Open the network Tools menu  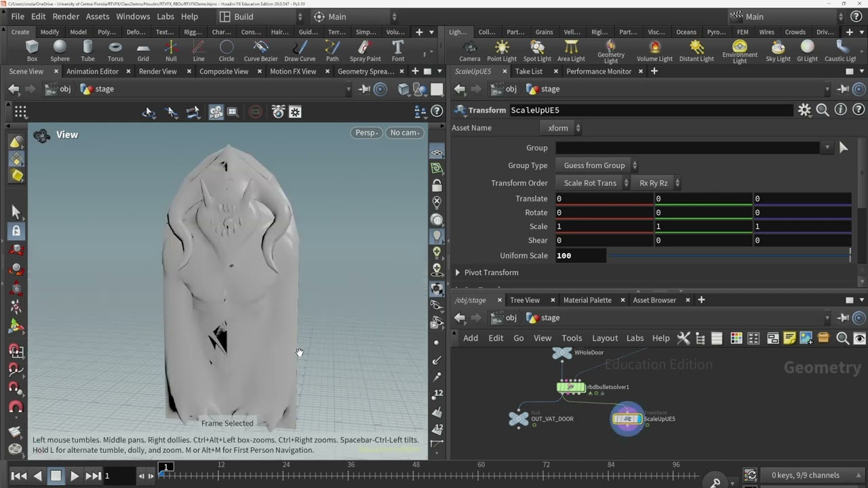pos(572,338)
